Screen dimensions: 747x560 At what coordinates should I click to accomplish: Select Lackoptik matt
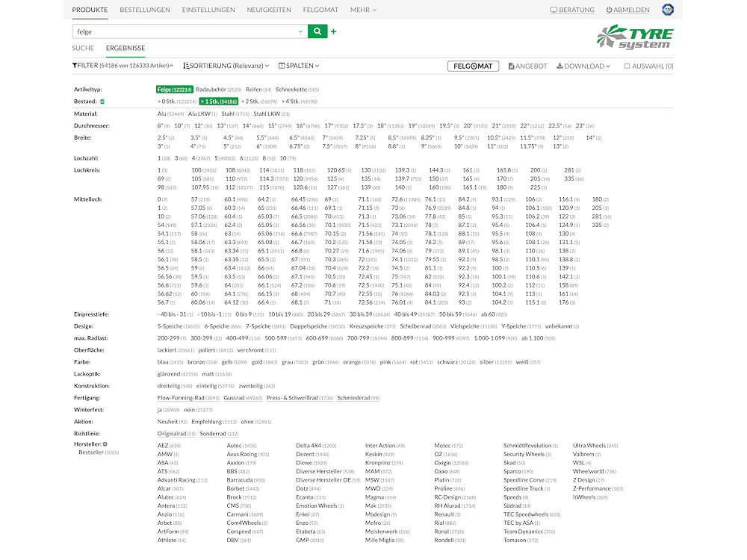coord(217,374)
